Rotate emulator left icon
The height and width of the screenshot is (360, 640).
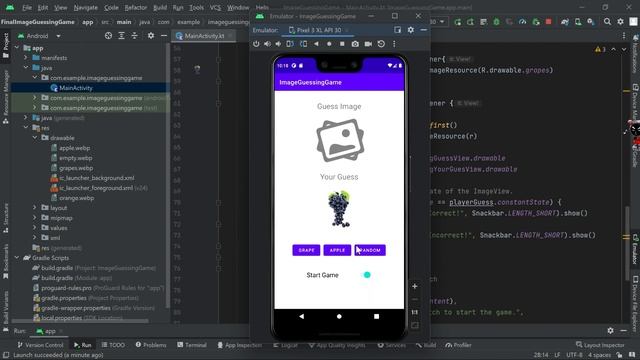point(290,44)
